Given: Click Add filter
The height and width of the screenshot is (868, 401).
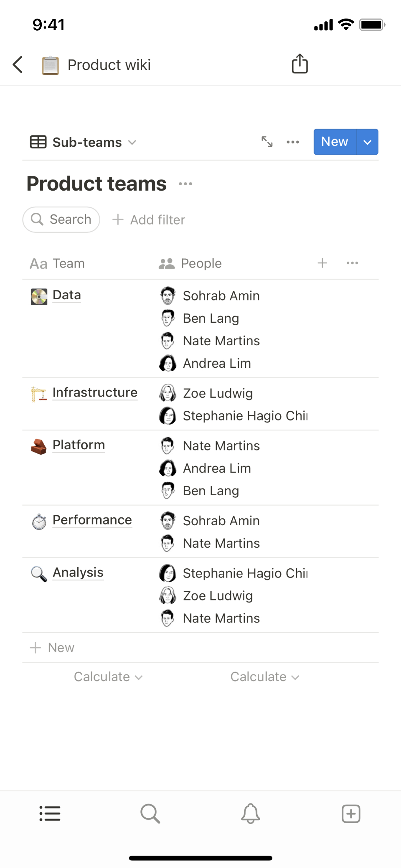Looking at the screenshot, I should pyautogui.click(x=149, y=220).
